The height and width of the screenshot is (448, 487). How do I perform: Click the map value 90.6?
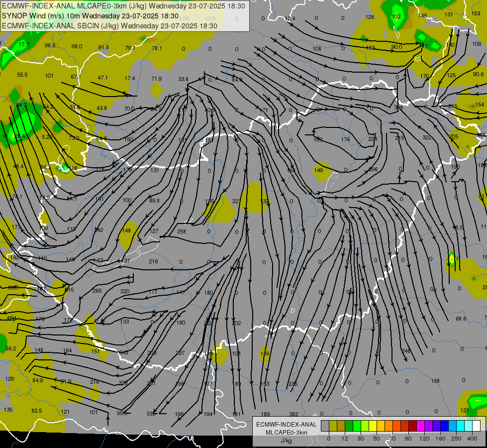click(x=479, y=74)
